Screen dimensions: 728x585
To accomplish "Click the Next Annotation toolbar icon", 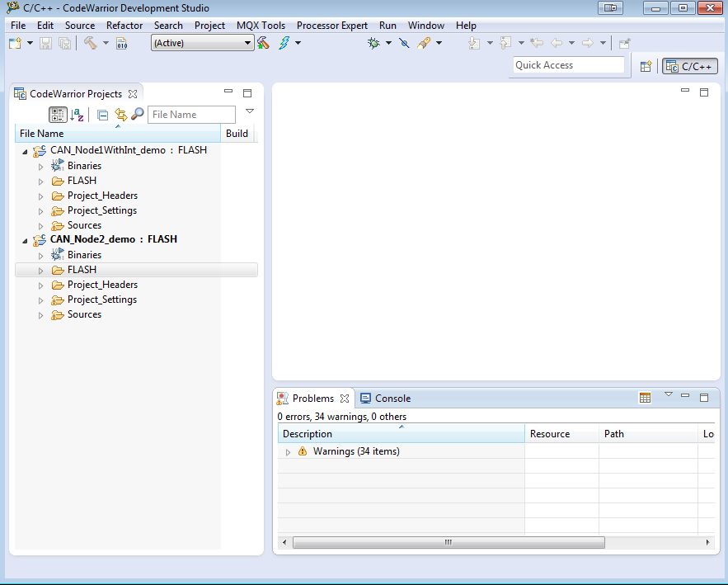I will (474, 43).
